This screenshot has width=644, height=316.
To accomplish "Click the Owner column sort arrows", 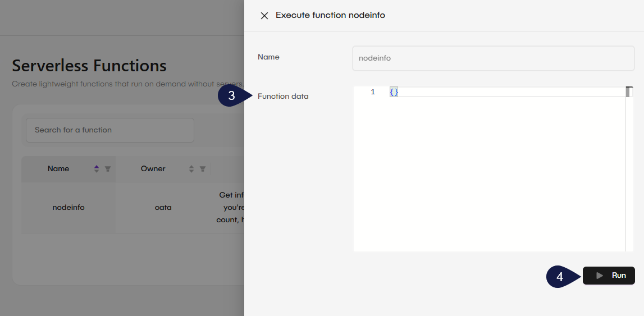I will coord(191,169).
